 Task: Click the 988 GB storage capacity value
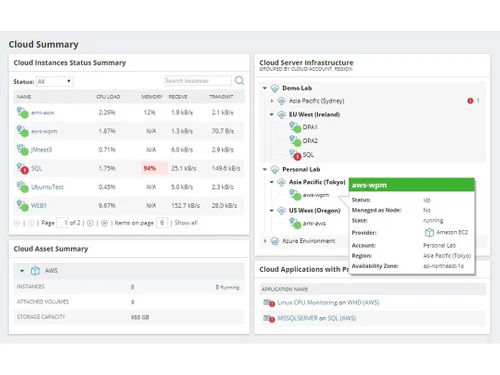pyautogui.click(x=140, y=317)
